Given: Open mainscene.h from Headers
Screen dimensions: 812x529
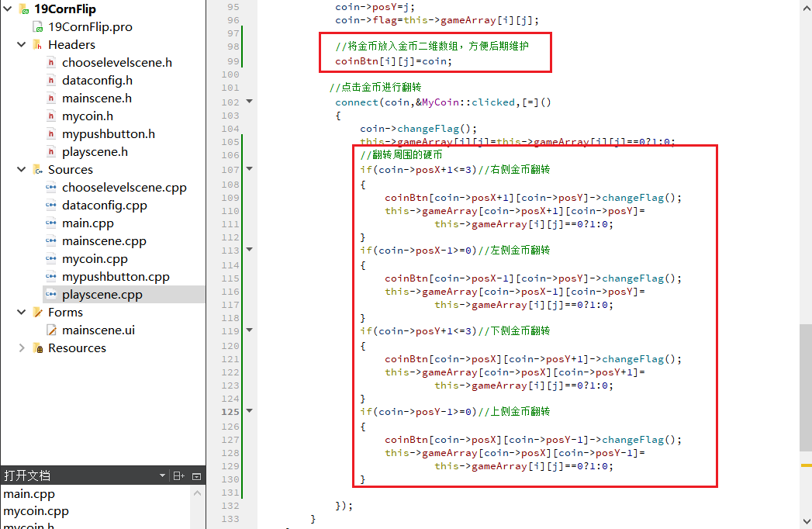Looking at the screenshot, I should [97, 98].
